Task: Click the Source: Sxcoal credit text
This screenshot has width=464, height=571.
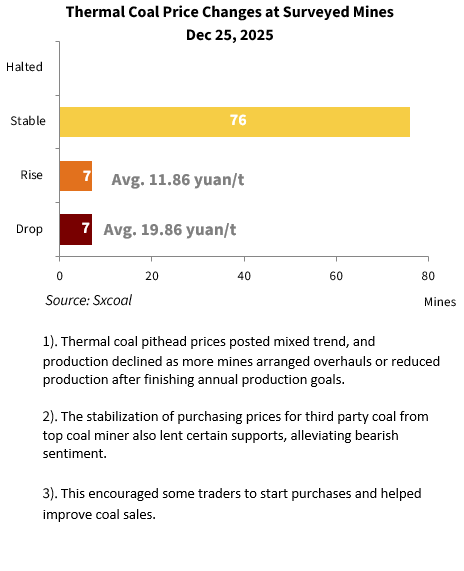Action: pos(89,300)
